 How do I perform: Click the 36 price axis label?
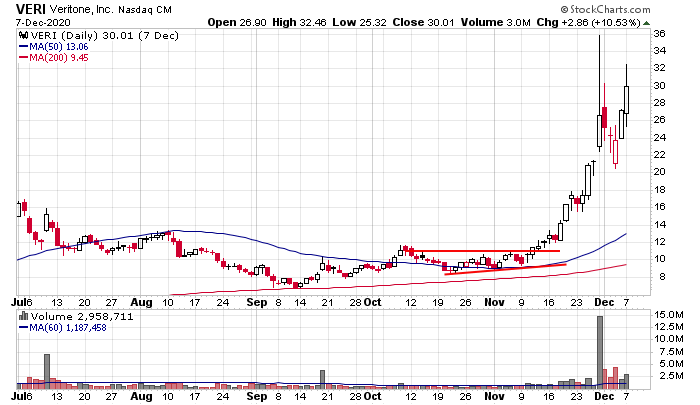[659, 33]
